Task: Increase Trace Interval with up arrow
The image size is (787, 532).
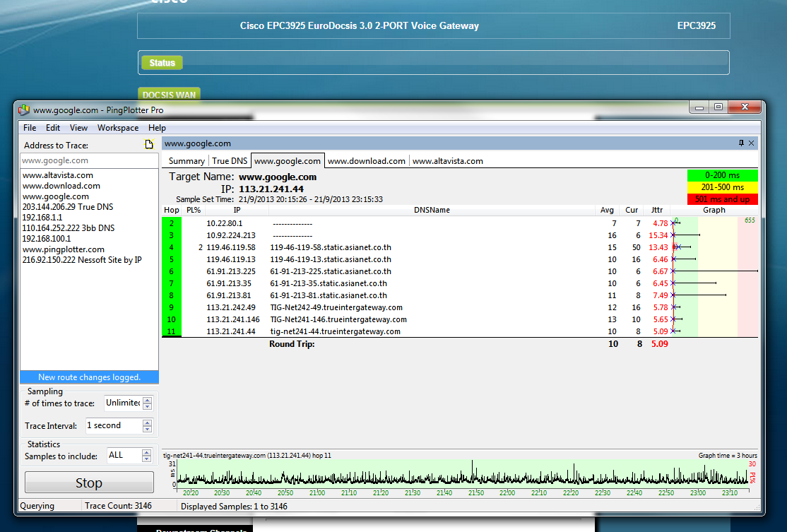Action: coord(148,422)
